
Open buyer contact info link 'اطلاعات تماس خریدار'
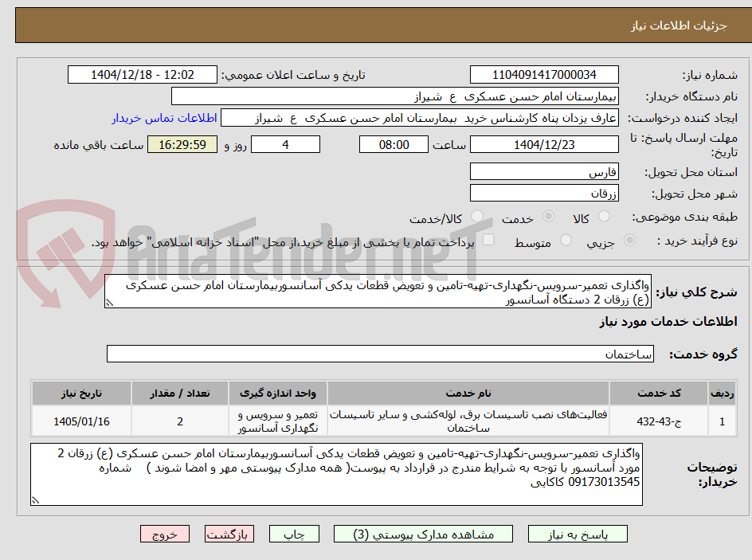click(164, 118)
